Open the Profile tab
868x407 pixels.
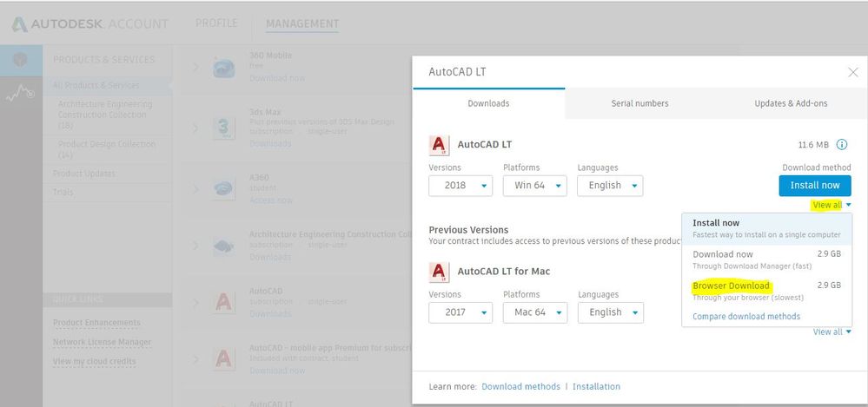216,23
